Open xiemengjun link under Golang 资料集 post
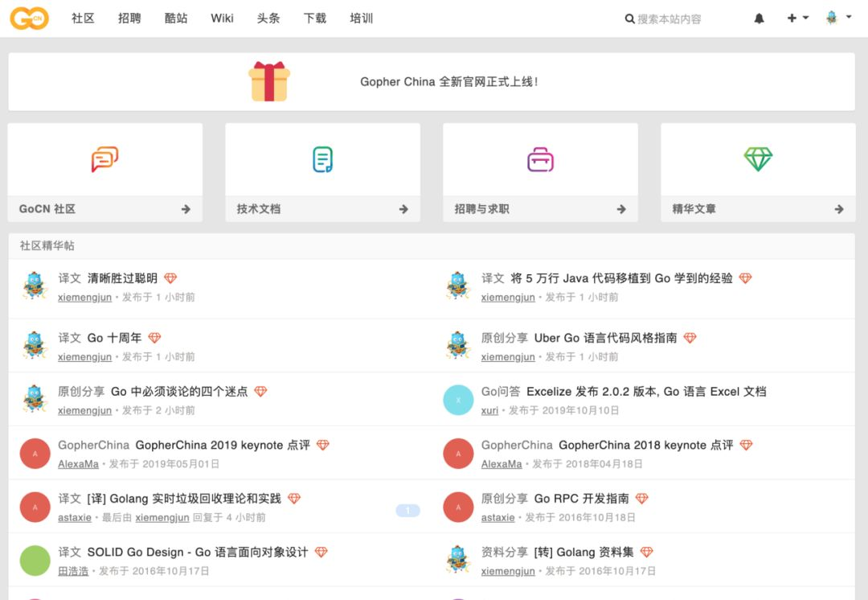Image resolution: width=868 pixels, height=600 pixels. click(x=508, y=571)
